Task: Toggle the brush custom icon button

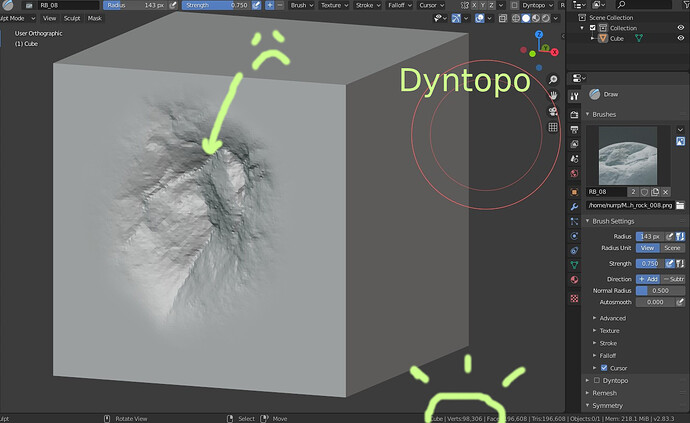Action: (680, 141)
